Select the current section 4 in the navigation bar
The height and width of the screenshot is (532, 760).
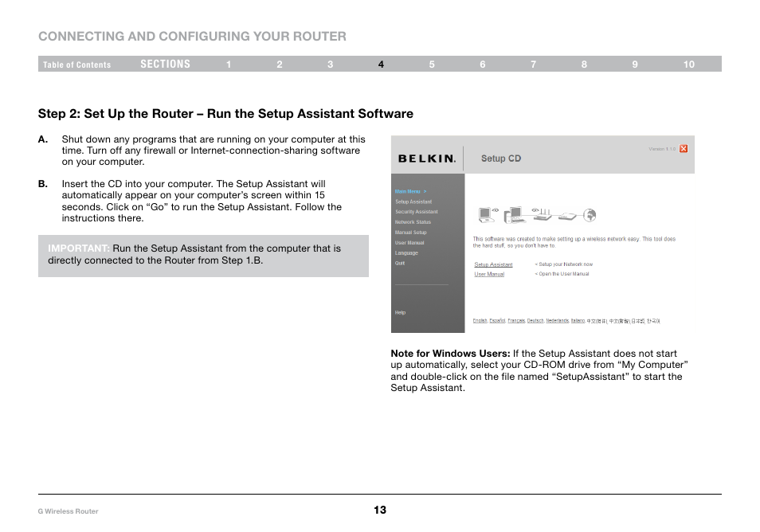tap(381, 65)
